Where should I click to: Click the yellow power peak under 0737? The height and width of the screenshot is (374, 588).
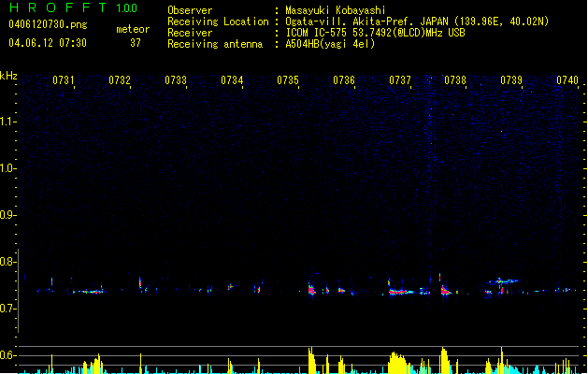(x=397, y=363)
